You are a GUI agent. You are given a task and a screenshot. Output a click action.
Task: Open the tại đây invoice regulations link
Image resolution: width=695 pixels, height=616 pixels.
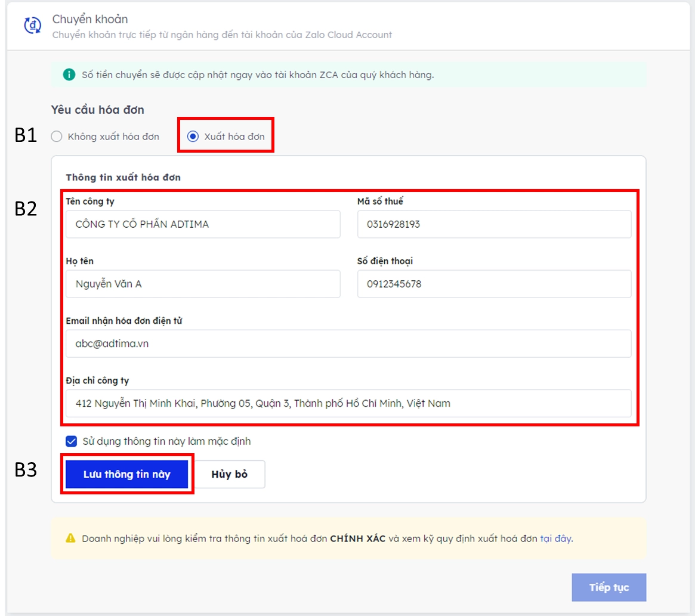tap(555, 538)
